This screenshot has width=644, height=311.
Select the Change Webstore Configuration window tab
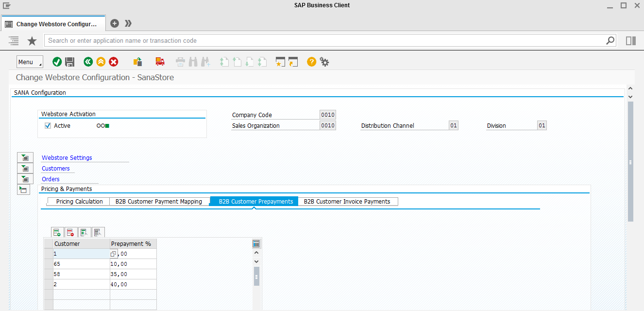[53, 24]
